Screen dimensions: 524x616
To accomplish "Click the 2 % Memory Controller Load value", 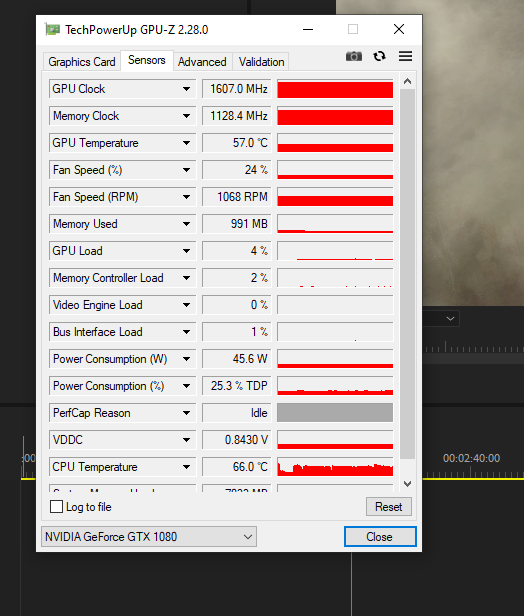I will coord(236,278).
